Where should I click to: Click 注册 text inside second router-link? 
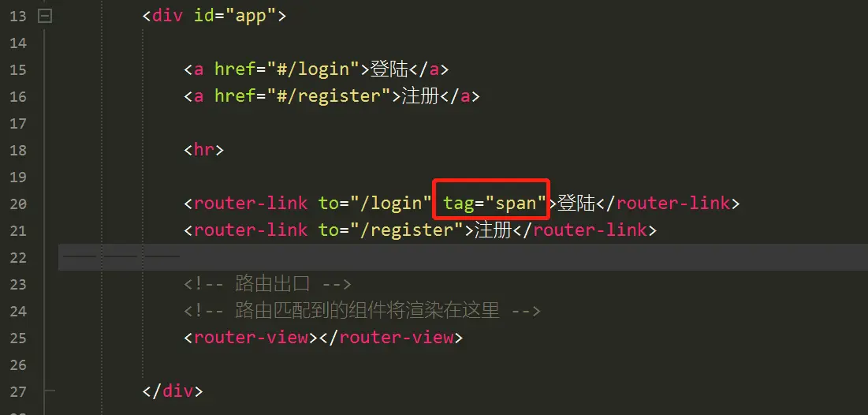point(494,230)
